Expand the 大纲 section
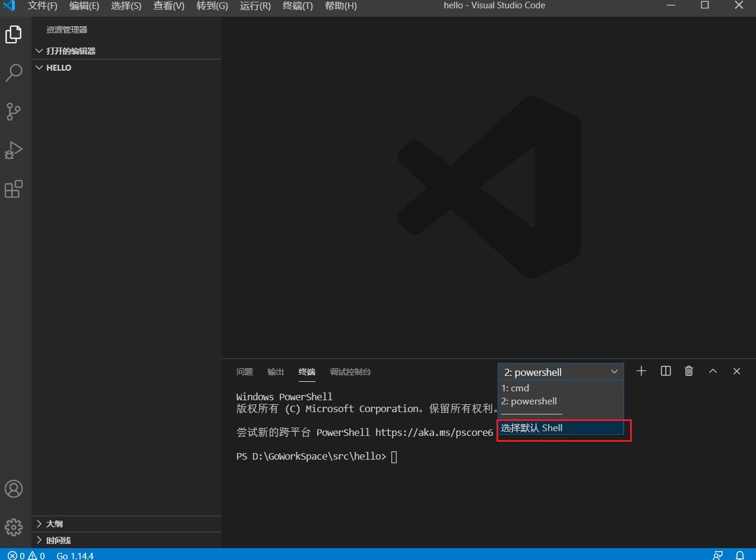This screenshot has height=560, width=756. (126, 524)
